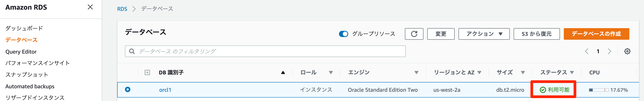Viewport: 644px width, 101px height.
Task: Open ダッシュボード in the sidebar
Action: [24, 28]
